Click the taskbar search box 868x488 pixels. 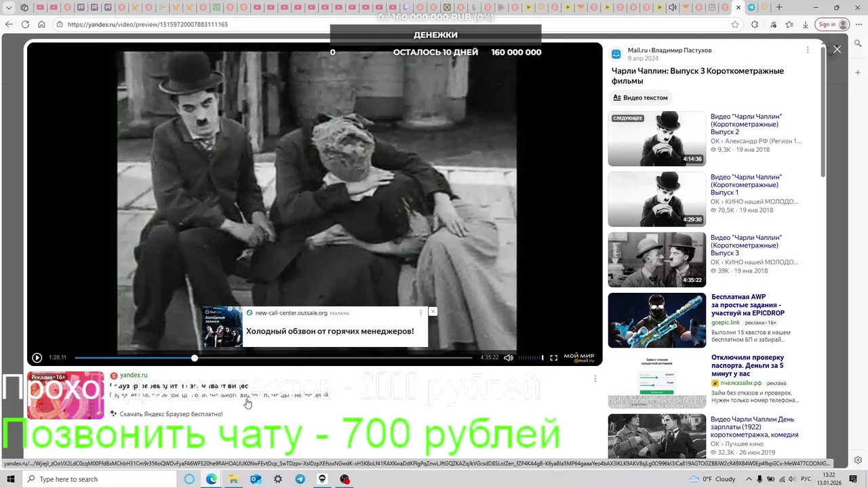[100, 479]
